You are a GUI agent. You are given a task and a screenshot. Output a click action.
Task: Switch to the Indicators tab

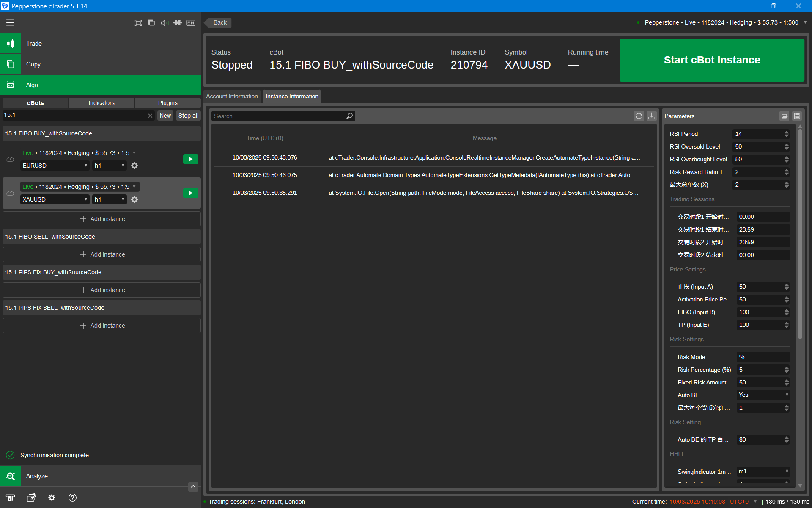[101, 103]
